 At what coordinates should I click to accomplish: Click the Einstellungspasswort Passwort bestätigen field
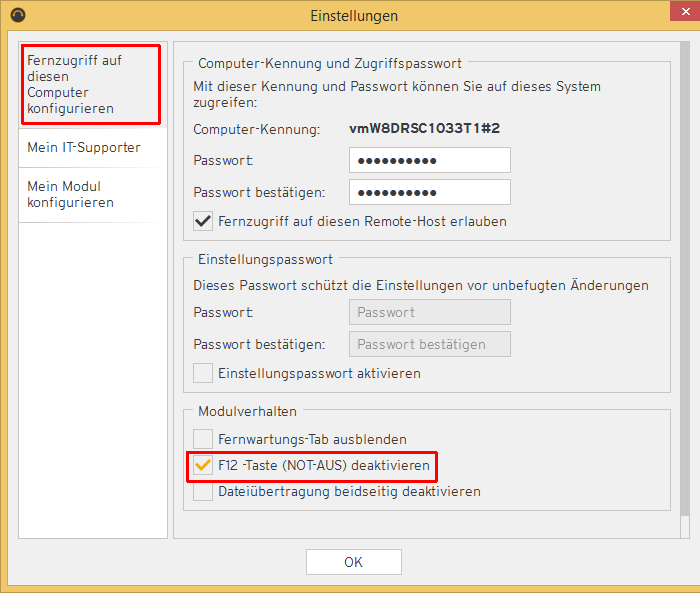tap(429, 344)
